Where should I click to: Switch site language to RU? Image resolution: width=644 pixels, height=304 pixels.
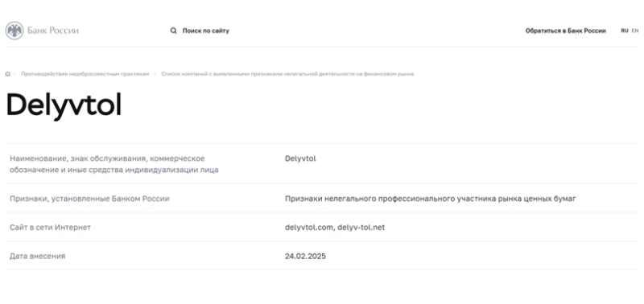tap(625, 31)
